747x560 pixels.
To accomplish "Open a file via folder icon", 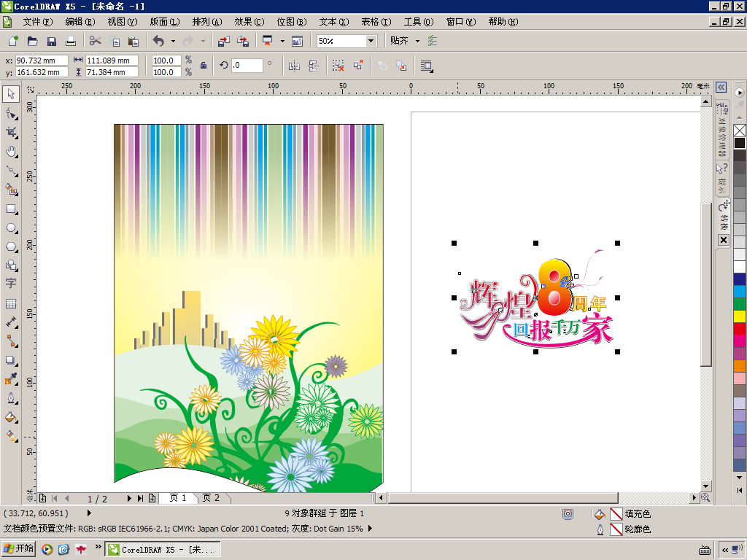I will point(32,41).
